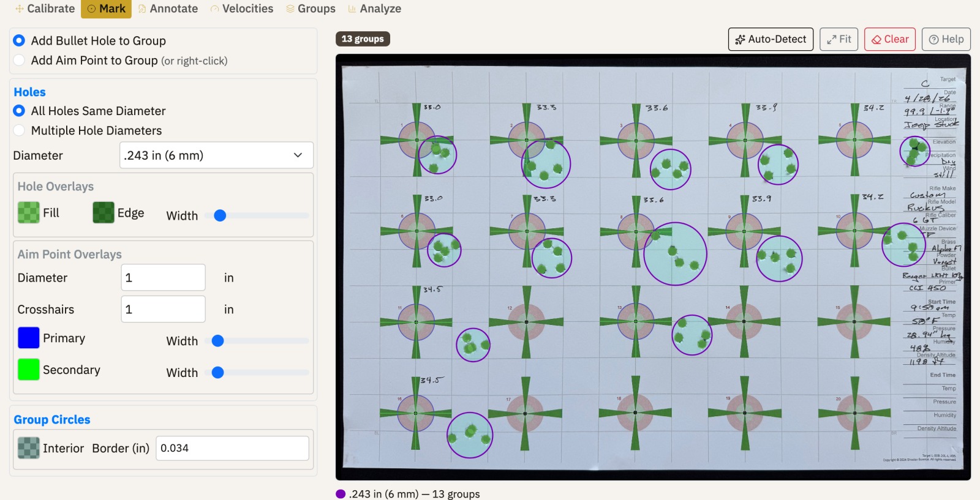Select the Mark tab
The height and width of the screenshot is (500, 980).
coord(107,9)
